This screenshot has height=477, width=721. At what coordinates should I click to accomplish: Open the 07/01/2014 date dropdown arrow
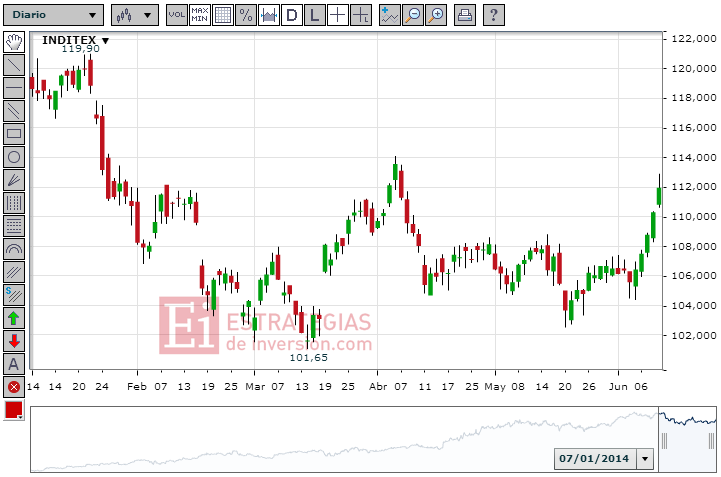coord(645,459)
